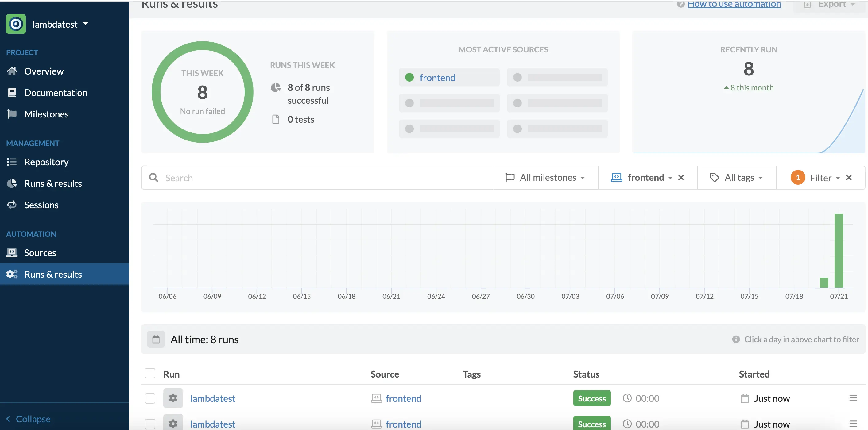
Task: Open the row options hamburger icon for first run
Action: click(x=853, y=398)
